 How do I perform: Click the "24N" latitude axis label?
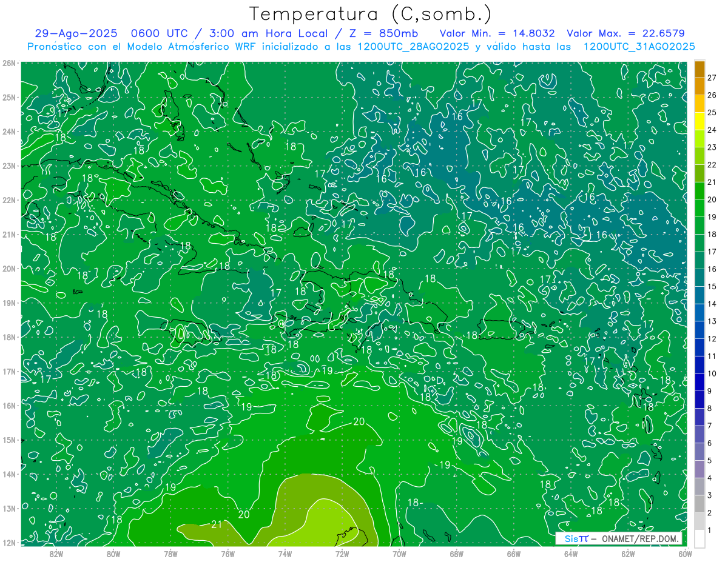[x=8, y=132]
